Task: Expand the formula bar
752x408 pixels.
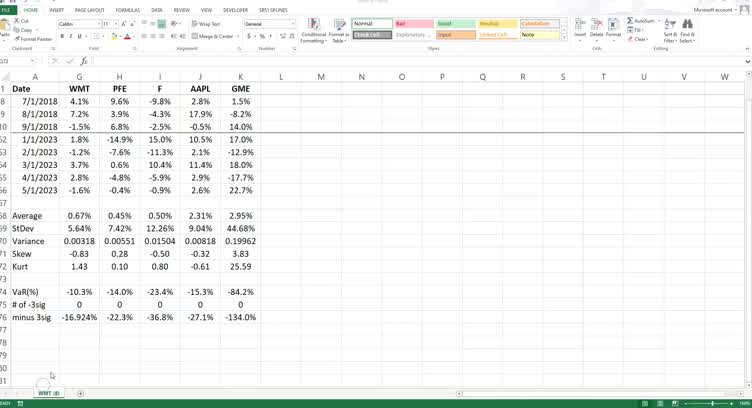Action: coord(747,61)
